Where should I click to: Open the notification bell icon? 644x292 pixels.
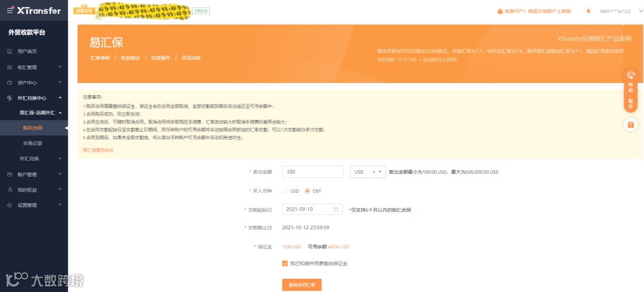tap(588, 11)
